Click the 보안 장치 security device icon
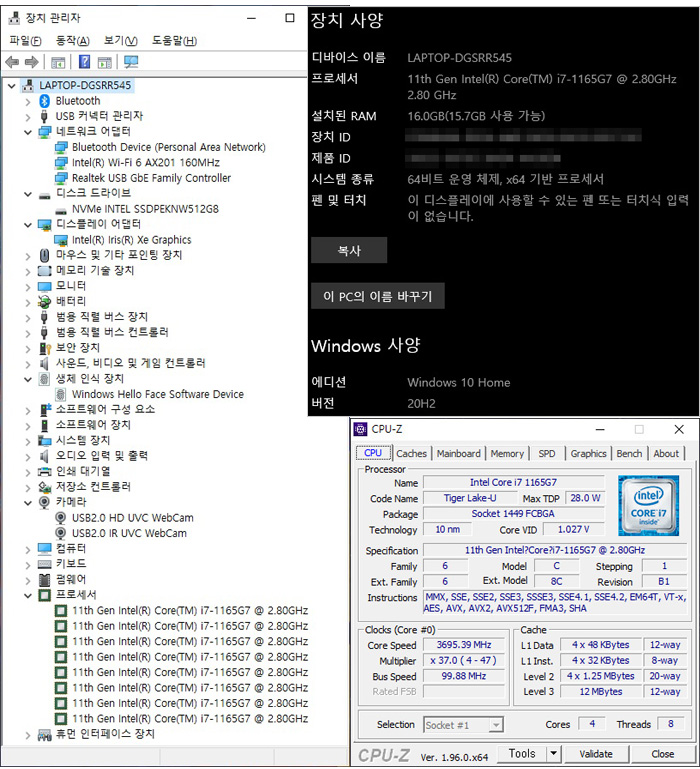This screenshot has width=700, height=769. [45, 348]
